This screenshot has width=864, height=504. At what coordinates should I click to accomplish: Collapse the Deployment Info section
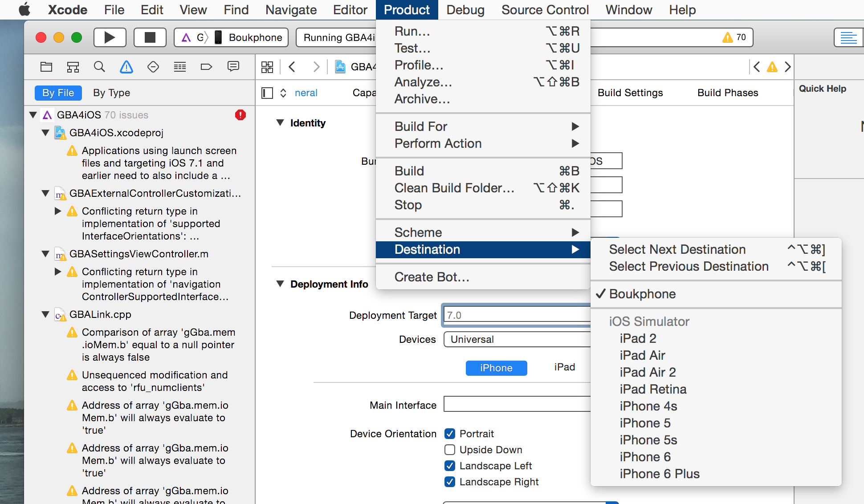pos(280,284)
